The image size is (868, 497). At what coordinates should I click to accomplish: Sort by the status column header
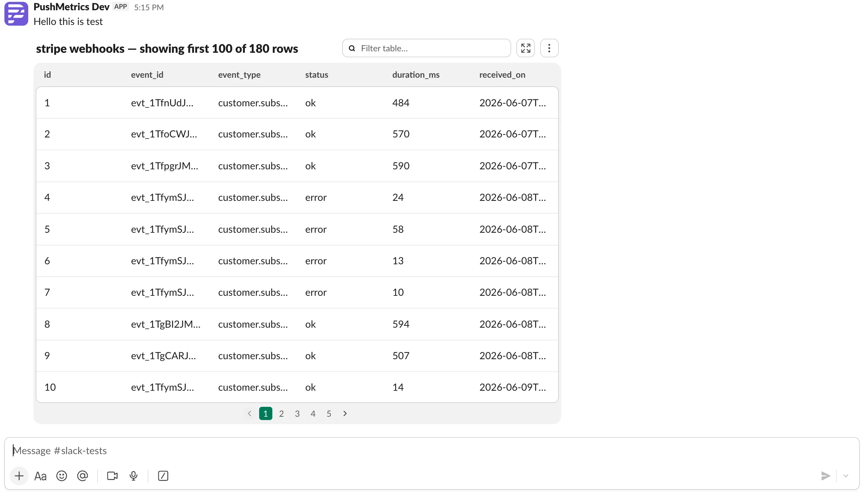[317, 75]
